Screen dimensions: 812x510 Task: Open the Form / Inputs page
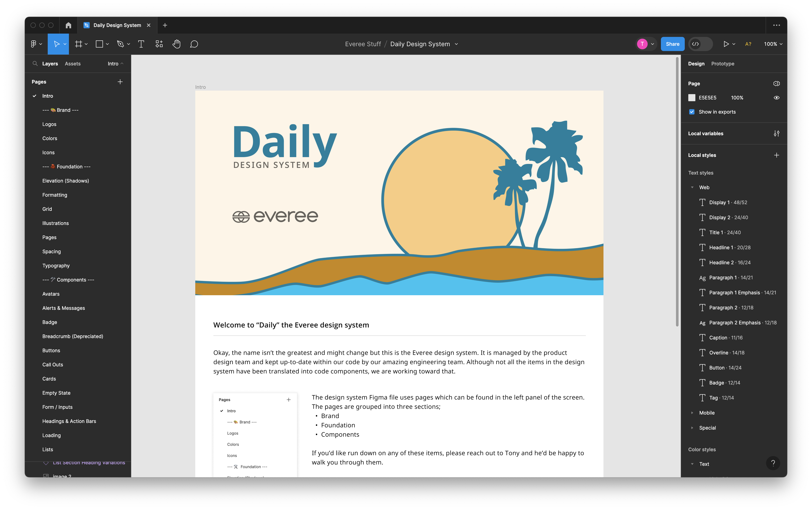pos(57,407)
